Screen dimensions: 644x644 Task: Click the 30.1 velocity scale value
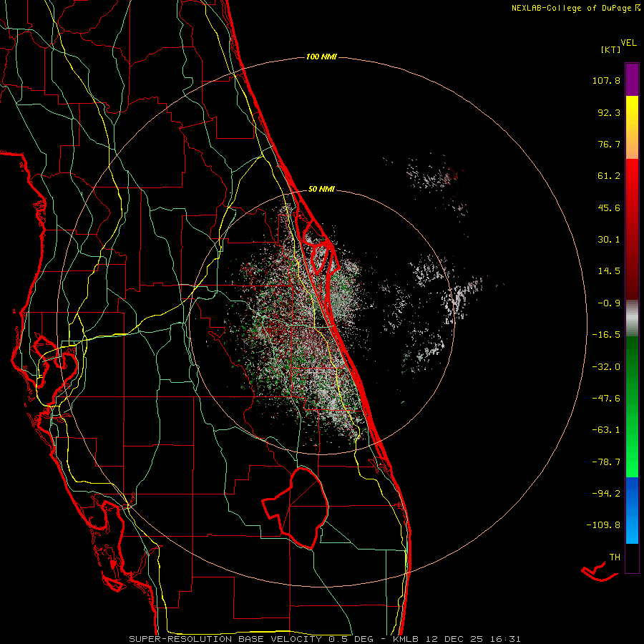pos(609,240)
